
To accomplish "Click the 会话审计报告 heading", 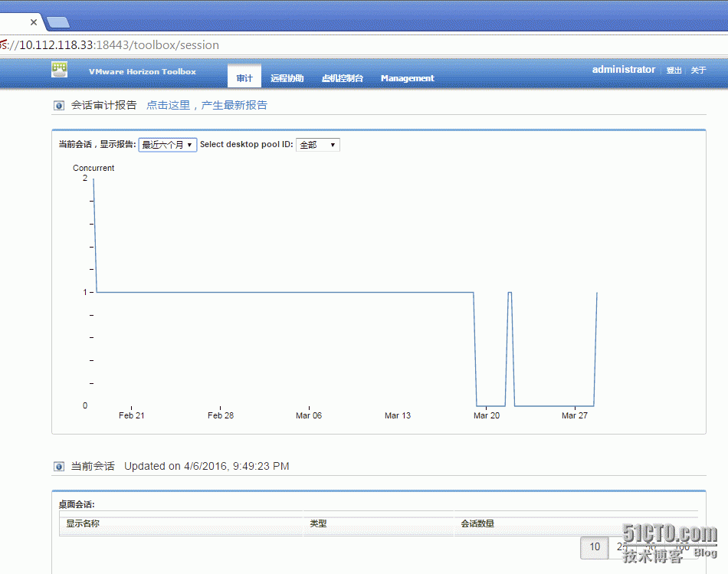I will (x=104, y=106).
